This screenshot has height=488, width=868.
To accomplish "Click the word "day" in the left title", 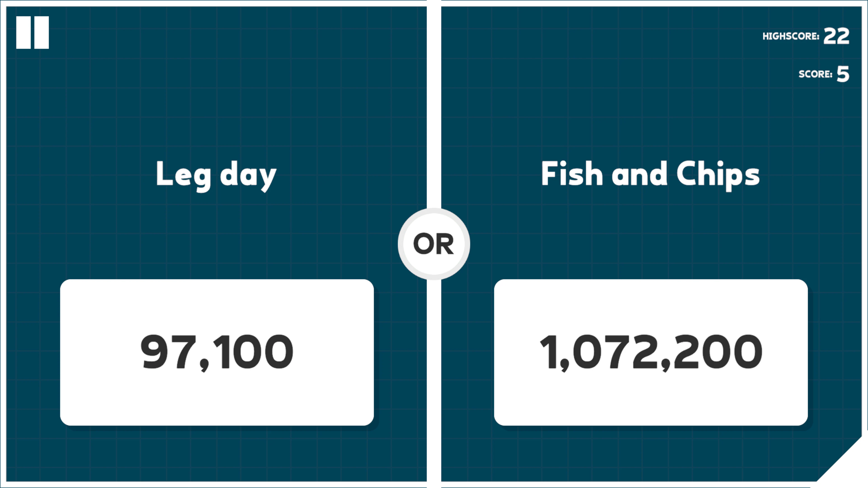I will pyautogui.click(x=248, y=175).
